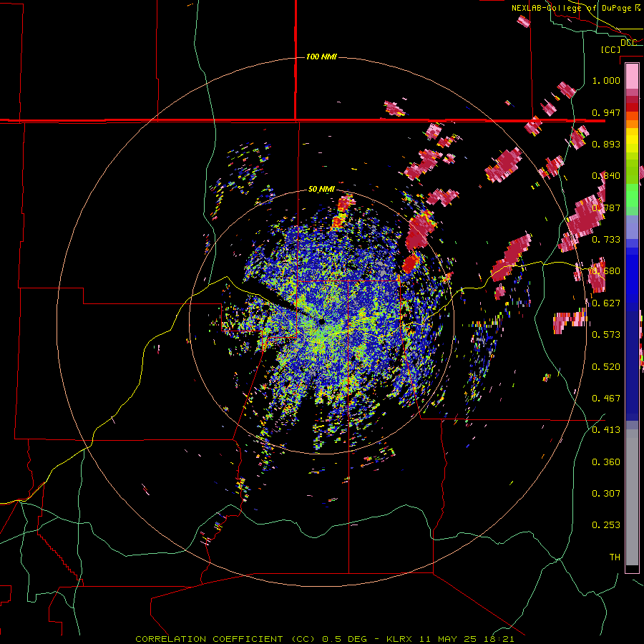
Task: Select the 0.253 scale label
Action: [x=606, y=525]
